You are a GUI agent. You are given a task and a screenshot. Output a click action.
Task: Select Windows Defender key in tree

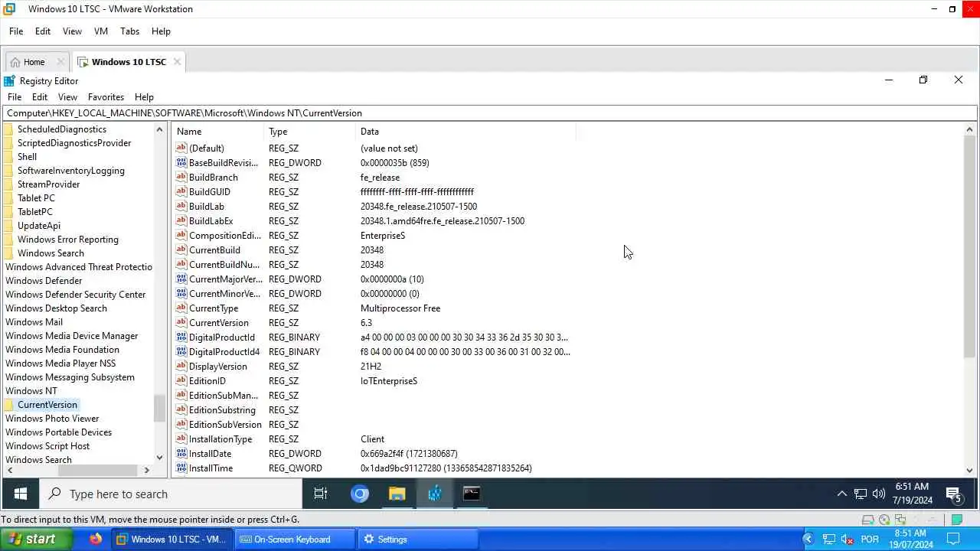[x=44, y=281]
